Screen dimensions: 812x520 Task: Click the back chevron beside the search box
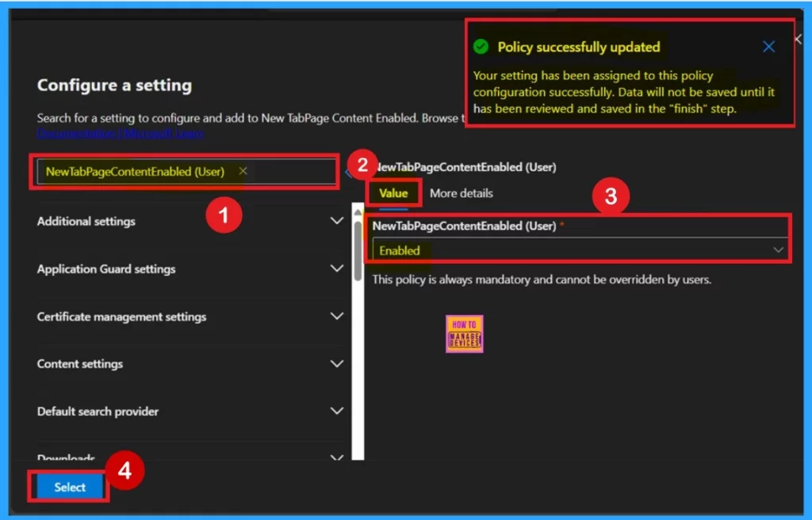(x=348, y=173)
